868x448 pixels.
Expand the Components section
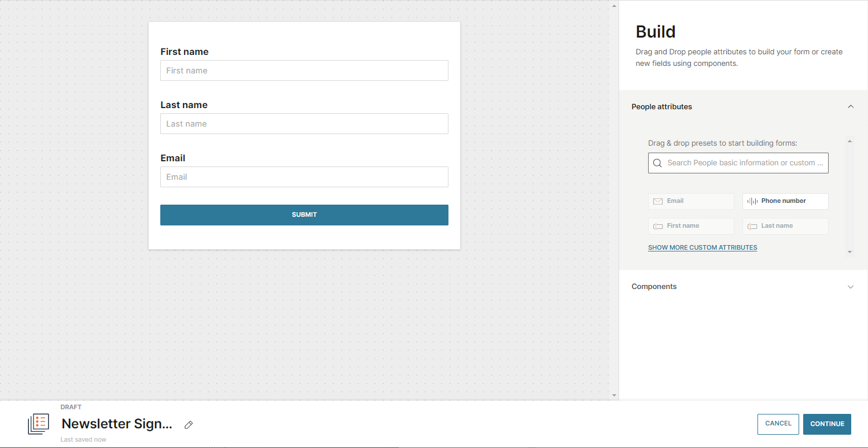(851, 287)
